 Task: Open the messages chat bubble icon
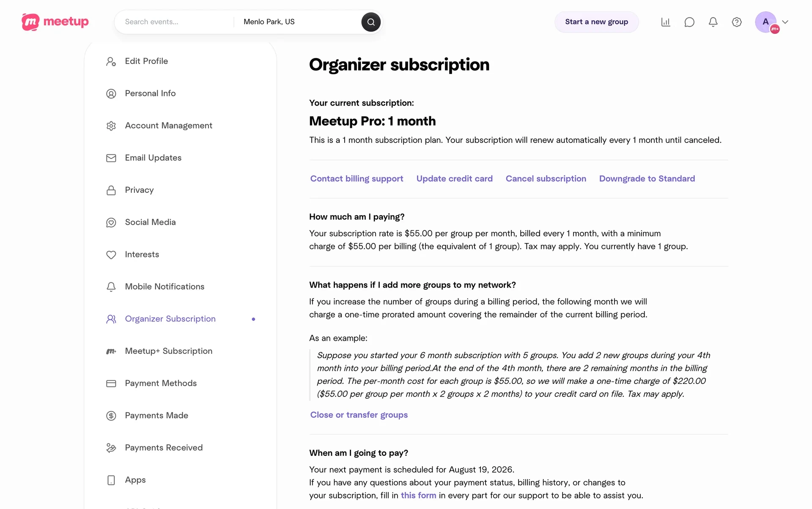(689, 22)
